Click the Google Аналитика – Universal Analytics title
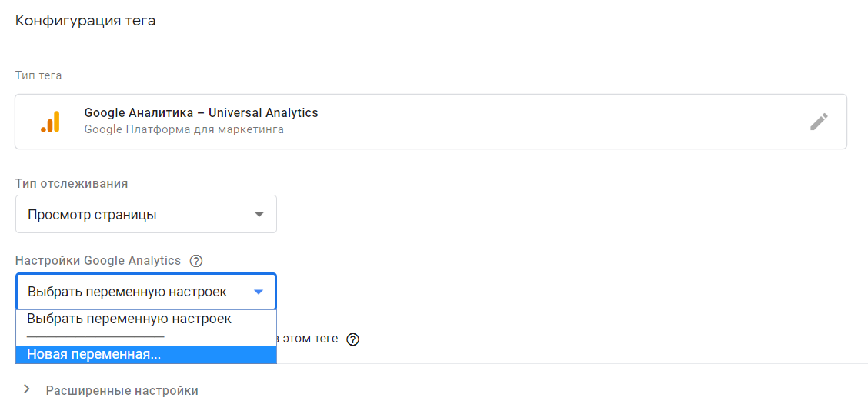Viewport: 868px width, 411px height. [201, 113]
